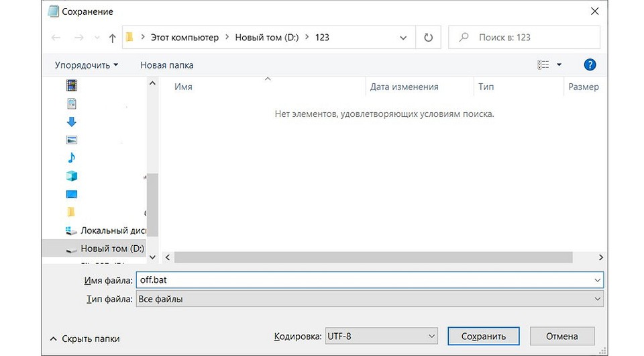Open the Videos folder icon in sidebar
This screenshot has height=356, width=644.
tap(72, 85)
